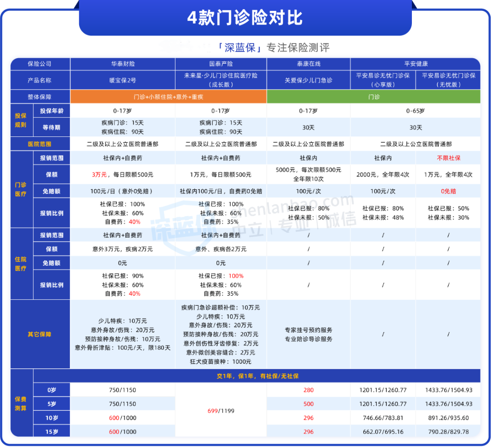Select the "住院医疗" section label
491x448 pixels.
click(x=20, y=264)
